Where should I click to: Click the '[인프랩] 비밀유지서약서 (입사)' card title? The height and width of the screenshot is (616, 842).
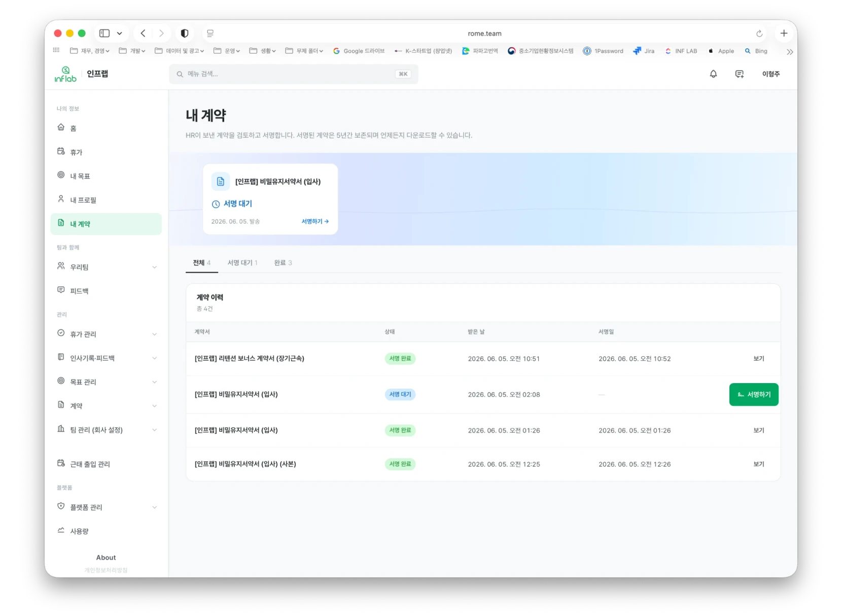[278, 182]
